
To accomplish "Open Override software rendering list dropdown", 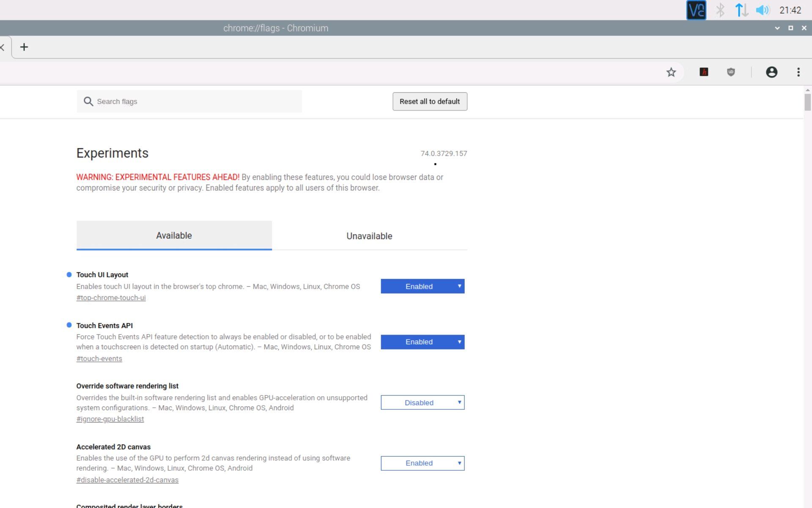I will [422, 403].
